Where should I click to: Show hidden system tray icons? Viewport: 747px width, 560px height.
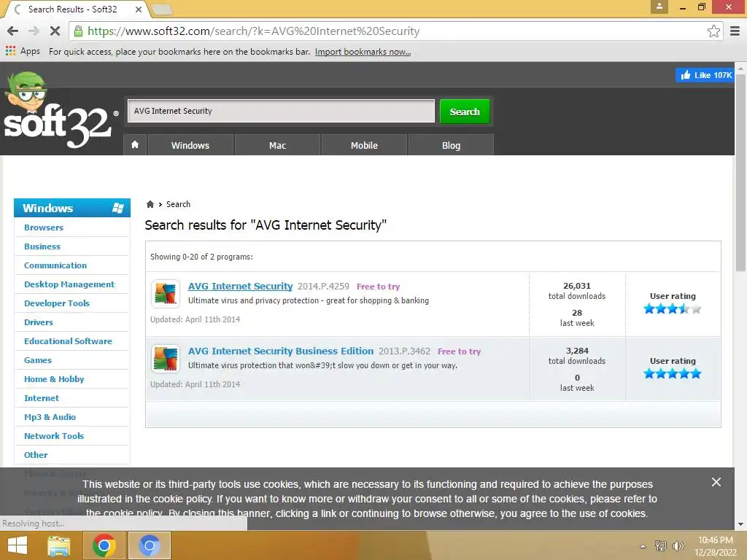(x=643, y=546)
